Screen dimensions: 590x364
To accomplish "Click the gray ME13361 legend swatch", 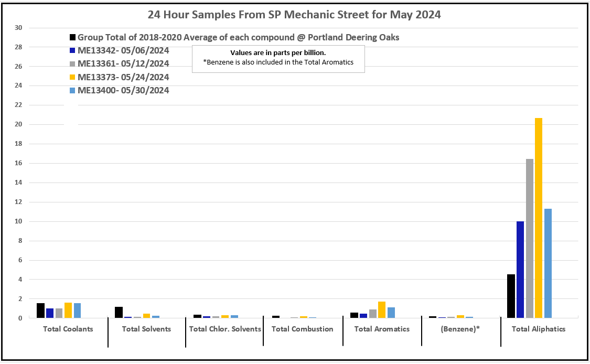I will tap(73, 64).
